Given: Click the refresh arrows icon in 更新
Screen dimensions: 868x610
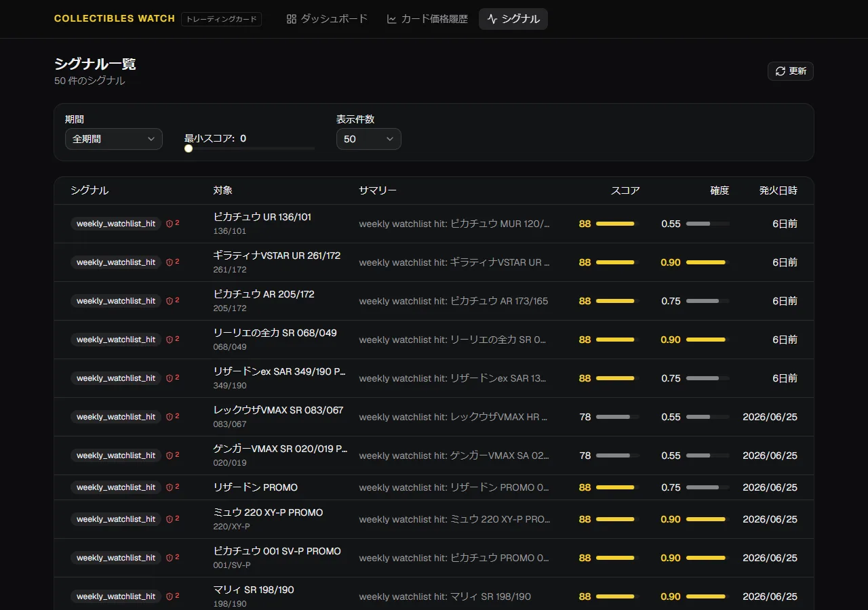Looking at the screenshot, I should [781, 71].
